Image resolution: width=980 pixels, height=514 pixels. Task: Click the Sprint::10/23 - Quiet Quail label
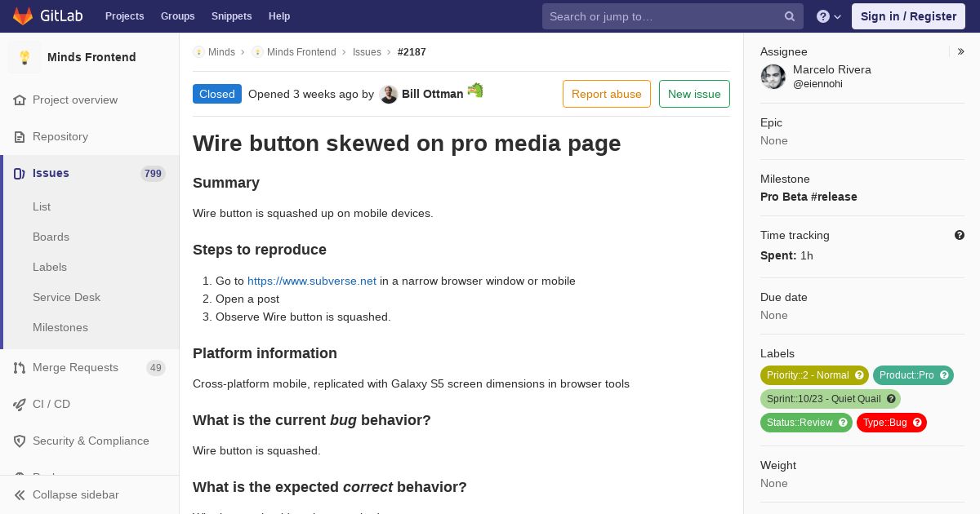click(x=824, y=399)
